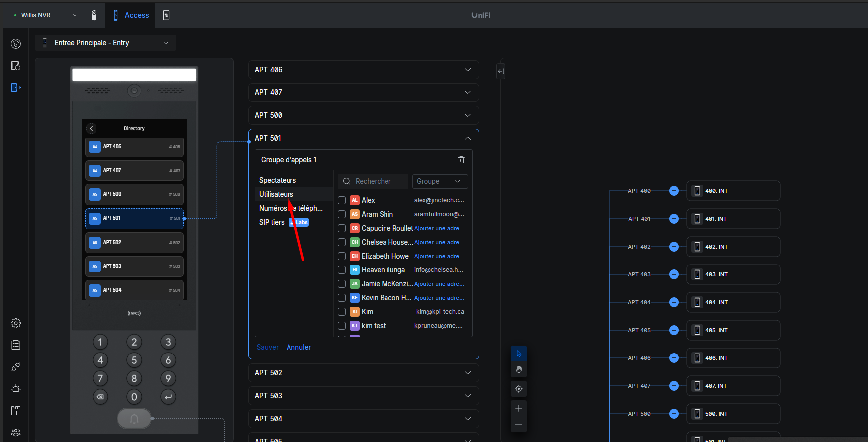The width and height of the screenshot is (868, 442).
Task: Open the Entree Principale - Entry device dropdown
Action: click(106, 43)
